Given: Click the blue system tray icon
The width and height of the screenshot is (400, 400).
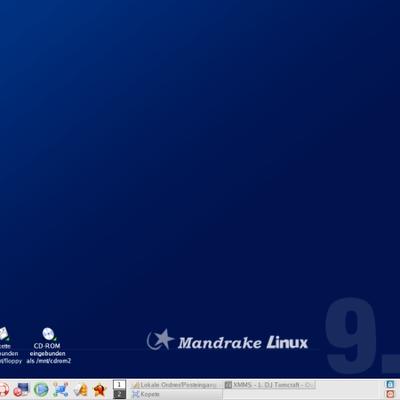Looking at the screenshot, I should [x=390, y=384].
